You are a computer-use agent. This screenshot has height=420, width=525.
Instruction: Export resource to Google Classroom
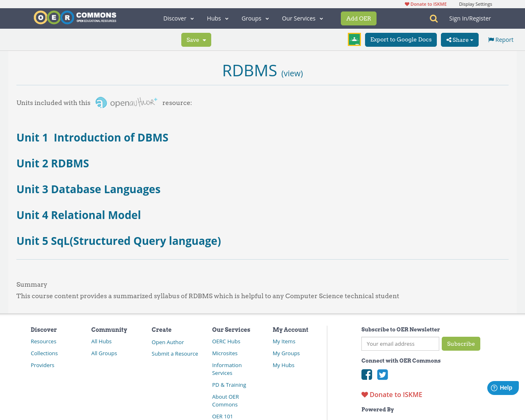[x=354, y=39]
